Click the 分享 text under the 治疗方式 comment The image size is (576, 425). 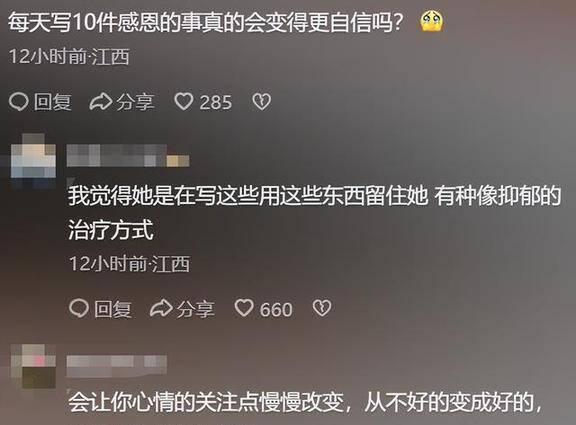click(x=195, y=309)
